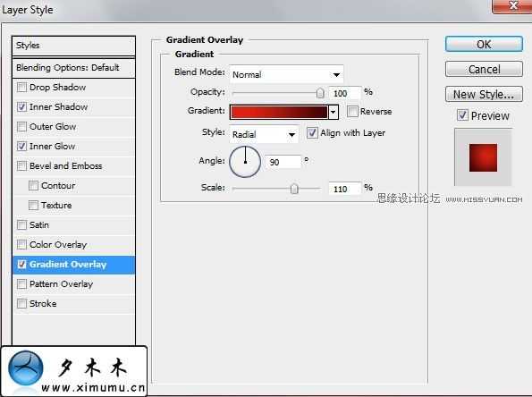Enable the Drop Shadow checkbox
532x397 pixels.
pyautogui.click(x=21, y=88)
